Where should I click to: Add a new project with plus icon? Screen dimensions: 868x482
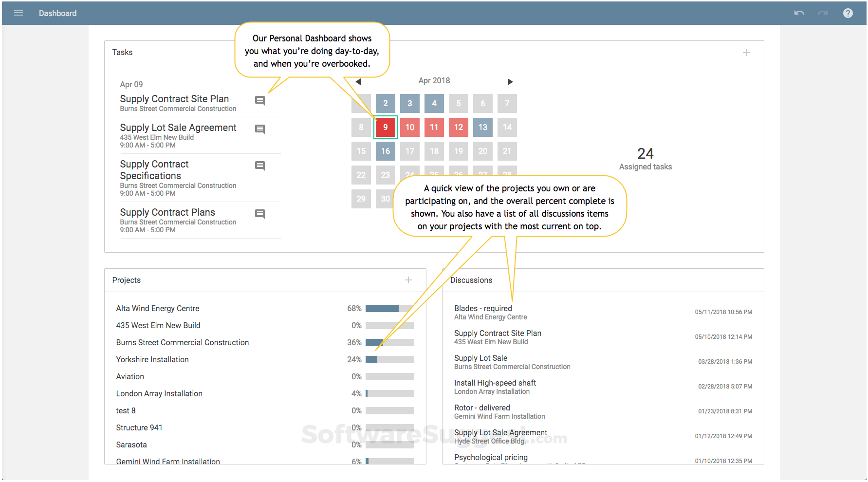tap(408, 280)
